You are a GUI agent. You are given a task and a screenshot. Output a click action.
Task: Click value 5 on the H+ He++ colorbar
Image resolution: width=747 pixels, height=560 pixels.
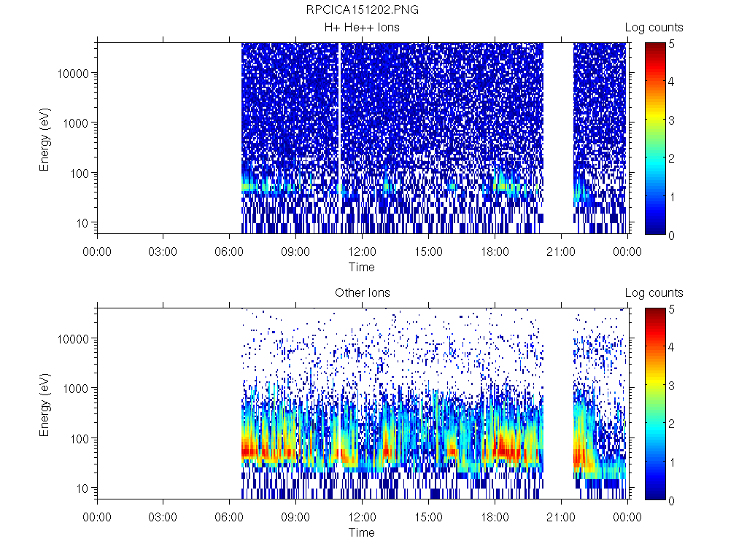(671, 44)
